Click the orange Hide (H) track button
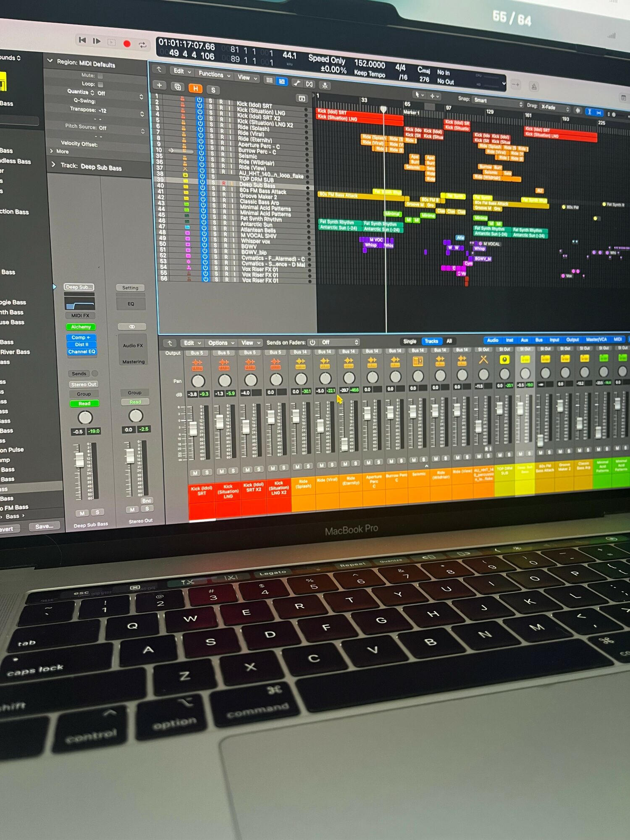Screen dimensions: 630x840 (195, 89)
